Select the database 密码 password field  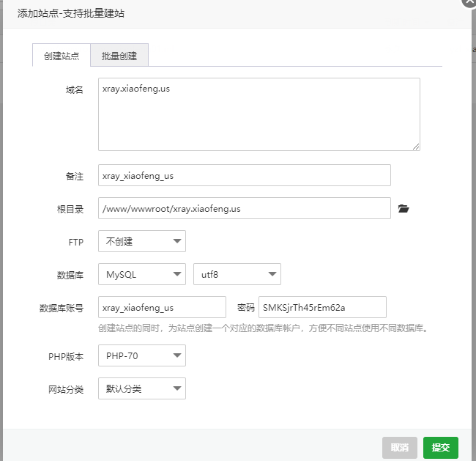(x=322, y=307)
